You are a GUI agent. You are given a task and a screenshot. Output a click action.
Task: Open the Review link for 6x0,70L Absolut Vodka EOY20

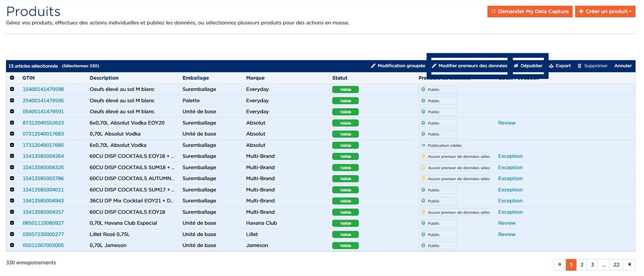(507, 123)
